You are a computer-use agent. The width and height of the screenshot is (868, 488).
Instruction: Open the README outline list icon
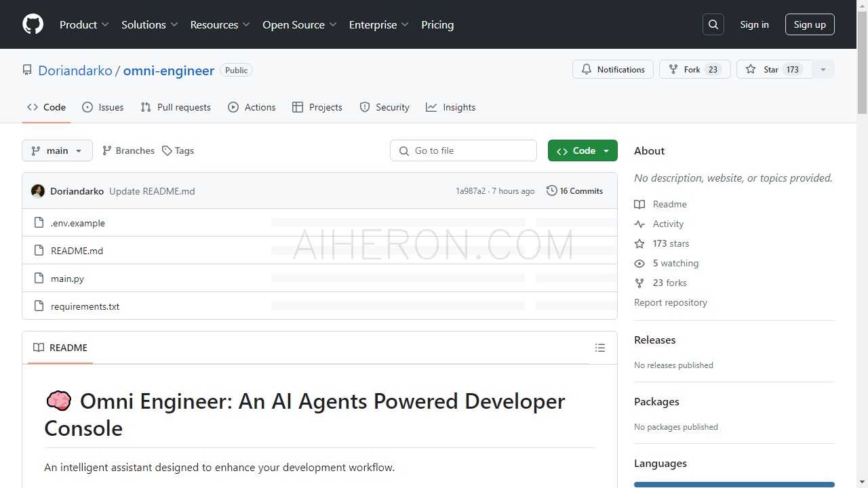pyautogui.click(x=600, y=348)
